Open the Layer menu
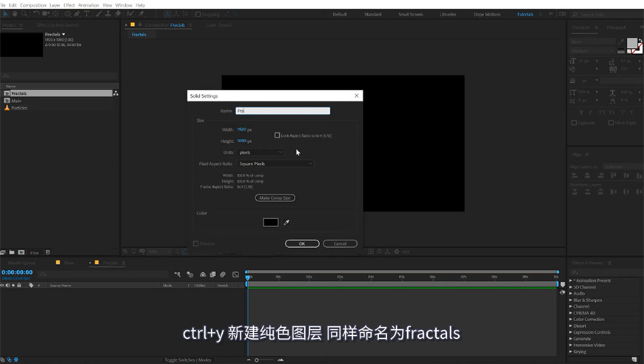644x364 pixels. (55, 5)
